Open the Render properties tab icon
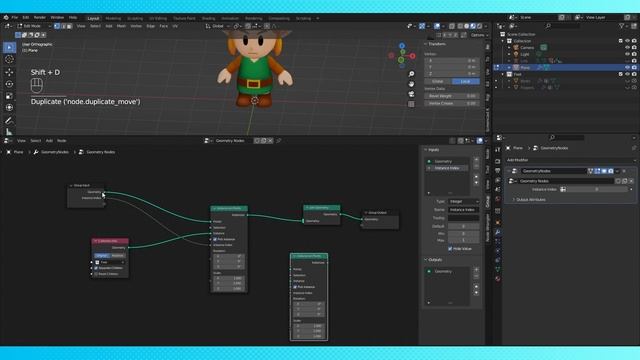Viewport: 640px width, 360px height. (498, 161)
